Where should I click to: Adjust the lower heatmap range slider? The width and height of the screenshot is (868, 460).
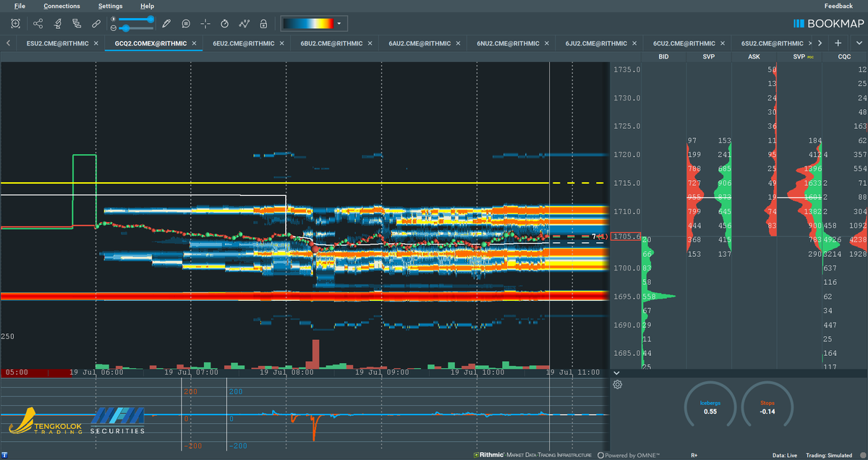pyautogui.click(x=137, y=28)
